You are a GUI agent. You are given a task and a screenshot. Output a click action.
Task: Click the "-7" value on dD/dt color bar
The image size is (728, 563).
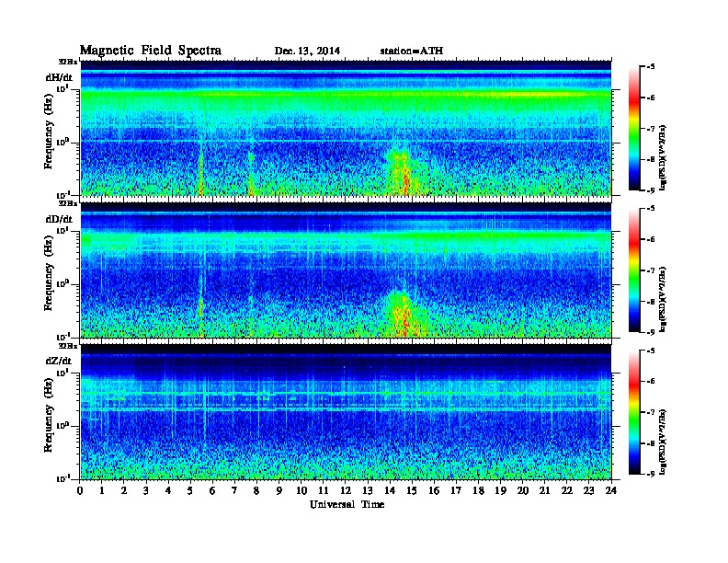click(651, 270)
